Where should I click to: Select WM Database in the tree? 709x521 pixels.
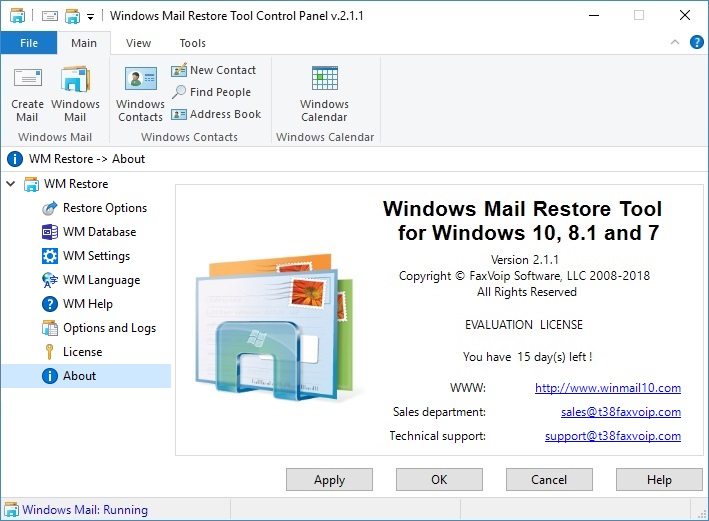[x=99, y=232]
